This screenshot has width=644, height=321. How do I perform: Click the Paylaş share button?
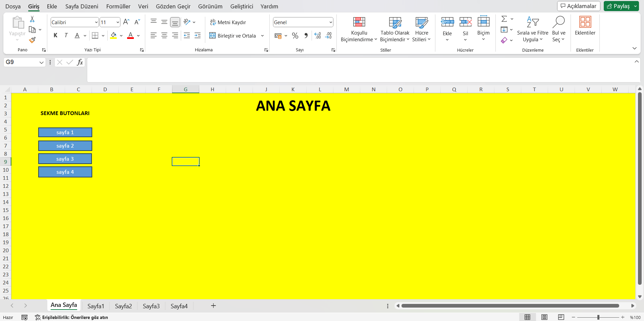click(618, 6)
